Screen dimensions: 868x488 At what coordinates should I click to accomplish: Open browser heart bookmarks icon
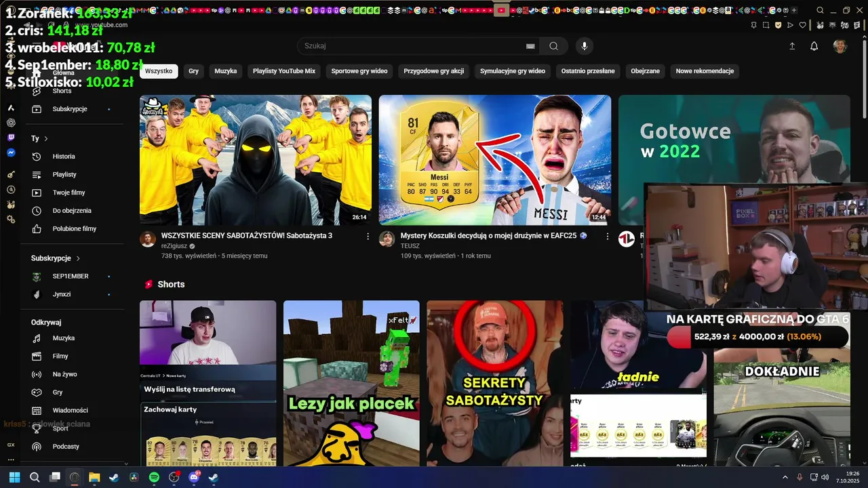pos(803,25)
